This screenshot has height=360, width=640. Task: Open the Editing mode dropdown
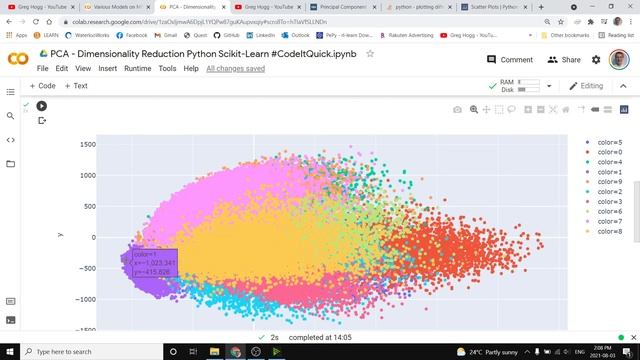586,86
